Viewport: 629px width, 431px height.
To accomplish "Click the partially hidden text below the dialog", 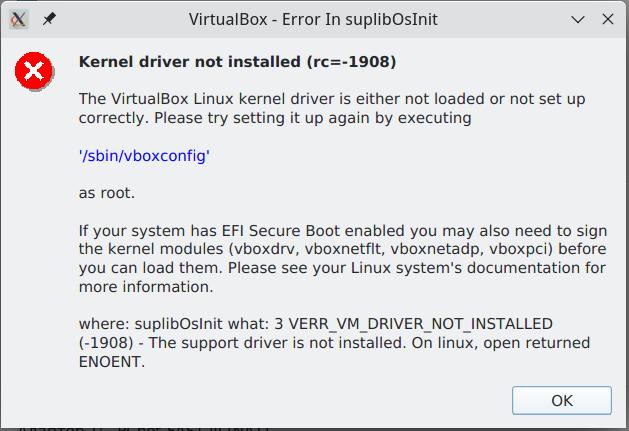I will (x=144, y=429).
